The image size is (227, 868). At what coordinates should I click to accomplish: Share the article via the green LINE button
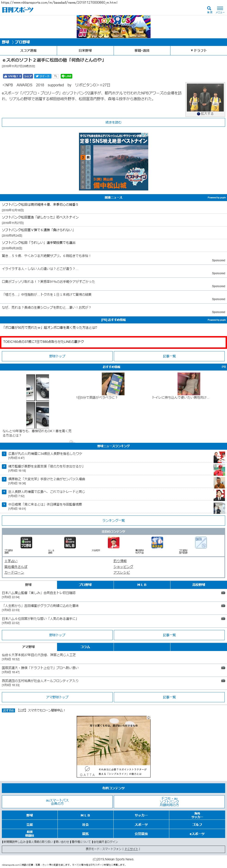[x=67, y=76]
